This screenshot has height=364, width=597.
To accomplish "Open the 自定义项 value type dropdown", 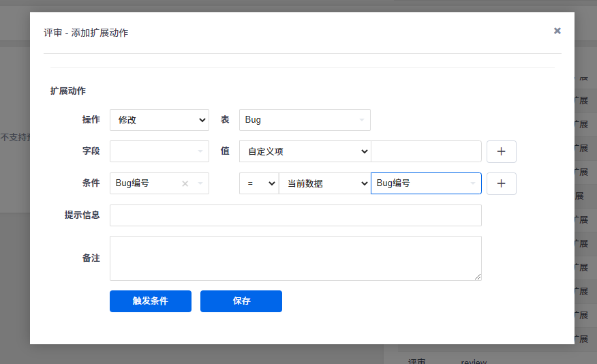I will tap(305, 151).
